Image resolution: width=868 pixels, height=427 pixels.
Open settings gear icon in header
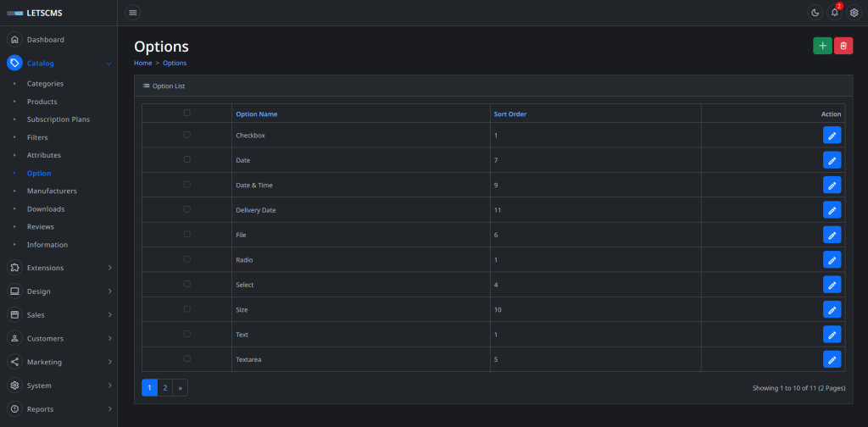coord(854,13)
